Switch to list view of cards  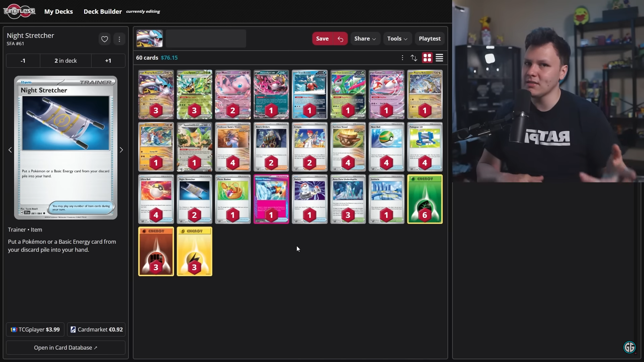[439, 58]
